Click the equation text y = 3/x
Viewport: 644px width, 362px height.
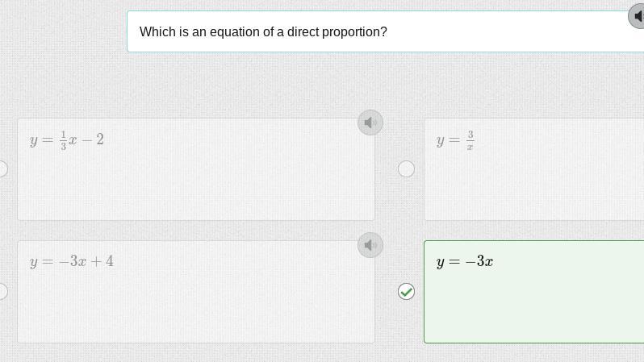point(455,140)
